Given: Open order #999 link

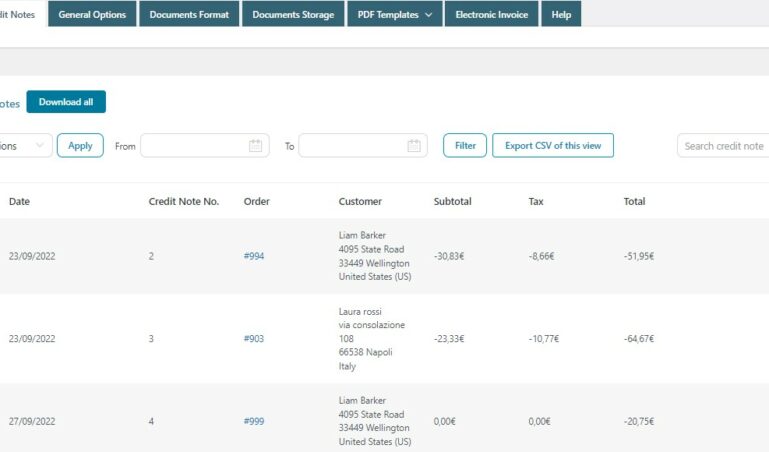Looking at the screenshot, I should click(254, 421).
